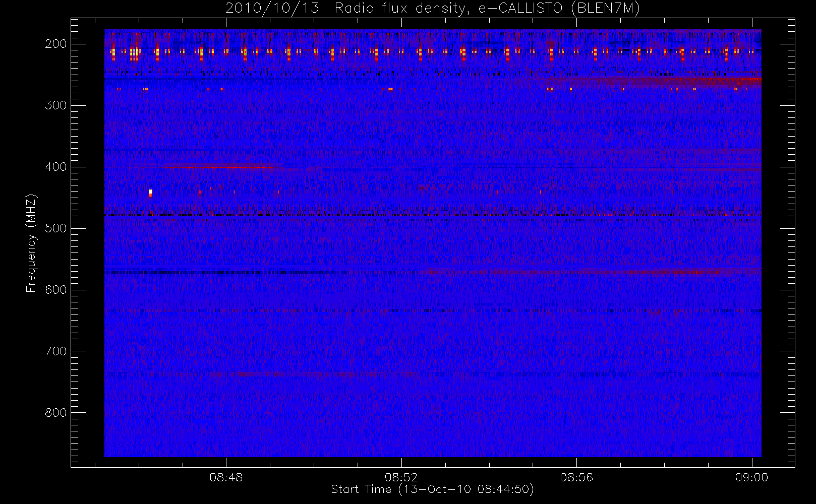Click the bright white burst spot near 440 MHz
816x504 pixels.
150,193
